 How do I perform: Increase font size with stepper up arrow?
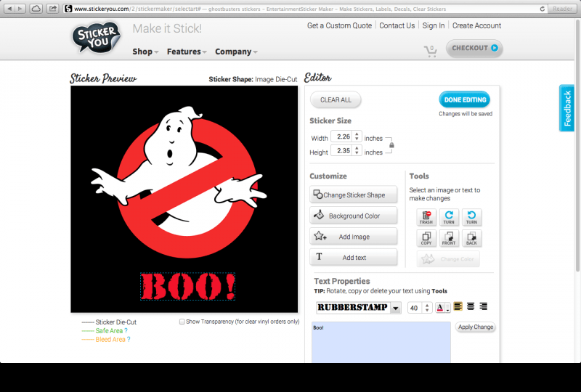(x=427, y=306)
